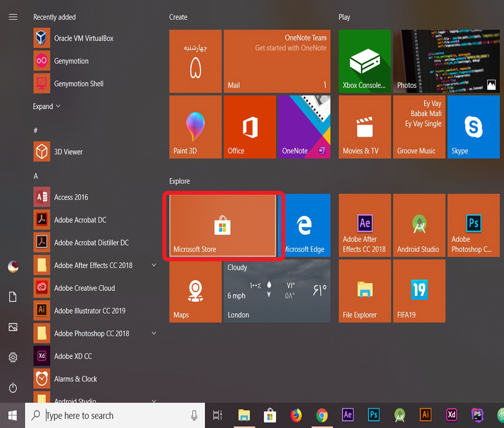Click the Windows Start button
Image resolution: width=504 pixels, height=428 pixels.
tap(13, 415)
